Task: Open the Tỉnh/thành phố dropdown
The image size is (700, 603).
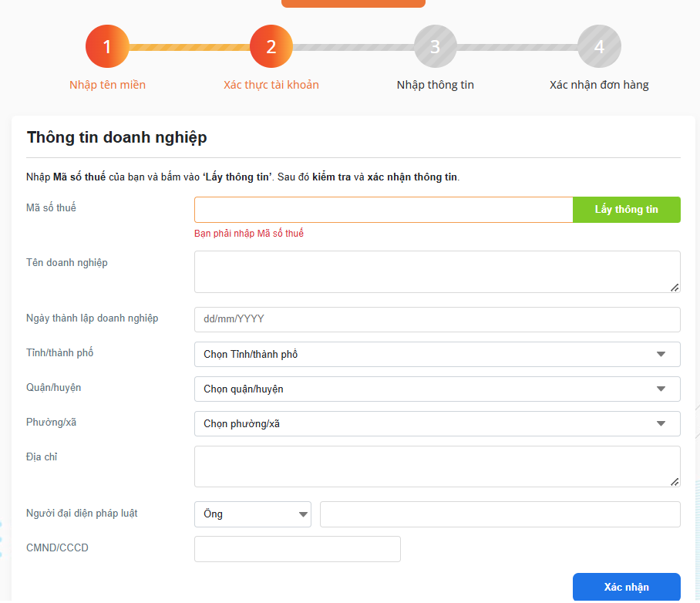Action: tap(437, 355)
